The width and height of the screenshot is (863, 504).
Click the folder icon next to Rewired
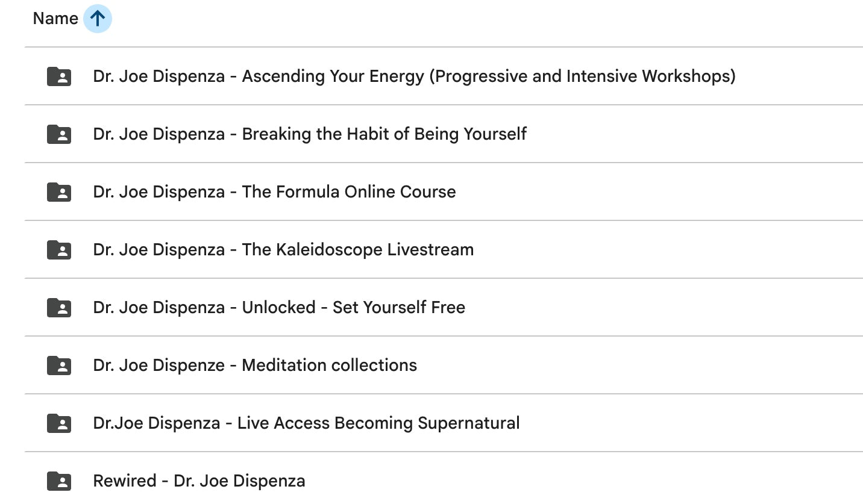[58, 481]
